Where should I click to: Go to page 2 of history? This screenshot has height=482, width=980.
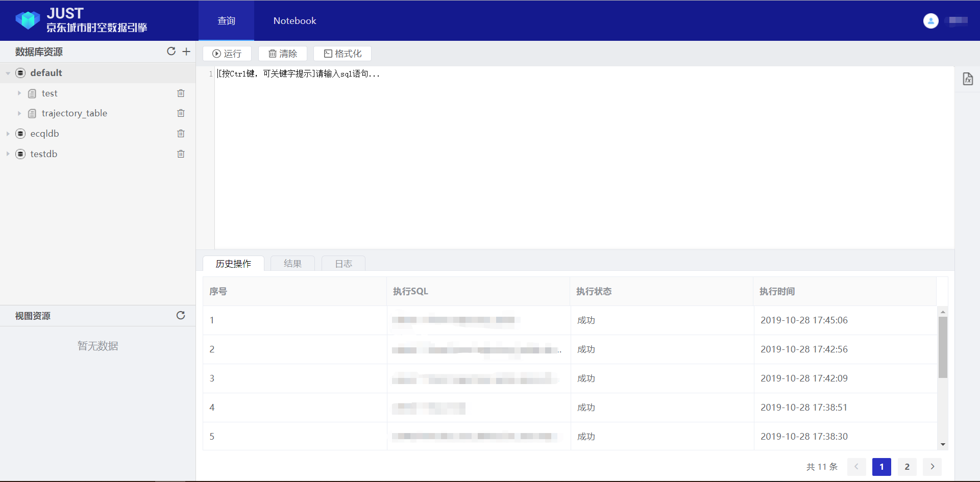coord(907,467)
